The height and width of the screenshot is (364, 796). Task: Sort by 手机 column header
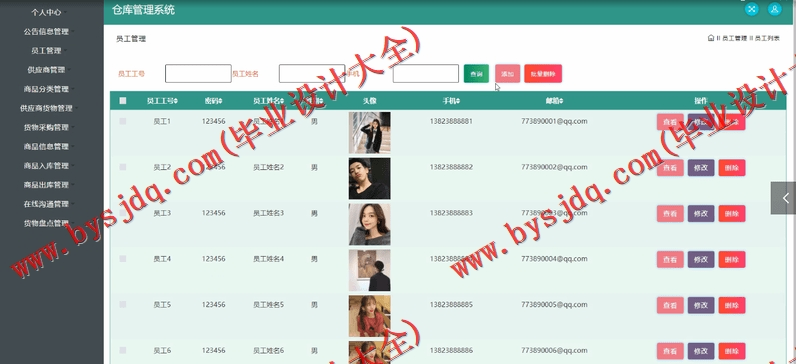(451, 101)
